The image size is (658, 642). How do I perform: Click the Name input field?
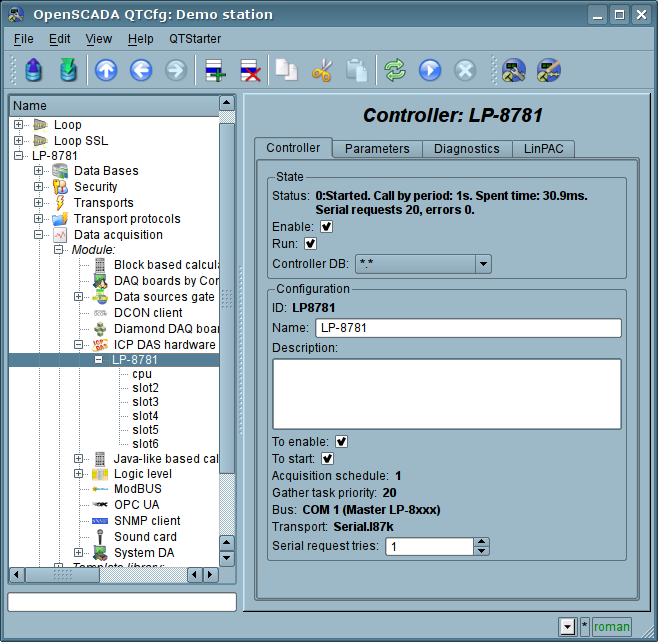467,328
